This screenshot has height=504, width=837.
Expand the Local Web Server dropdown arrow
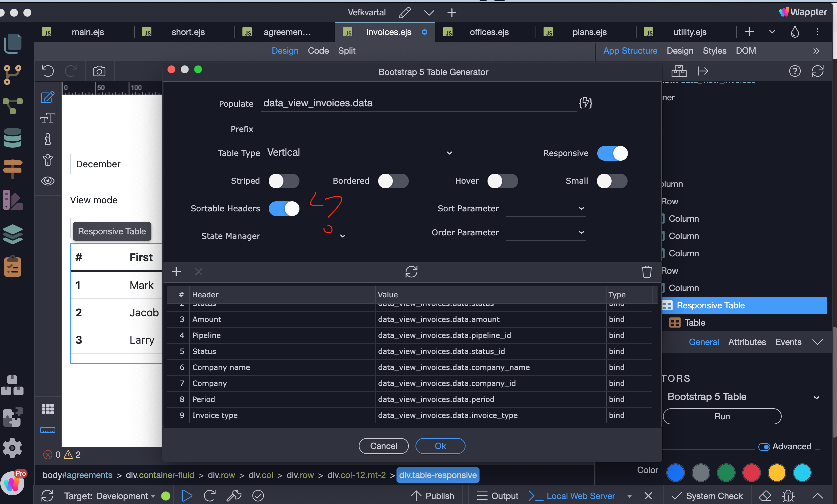(x=629, y=496)
